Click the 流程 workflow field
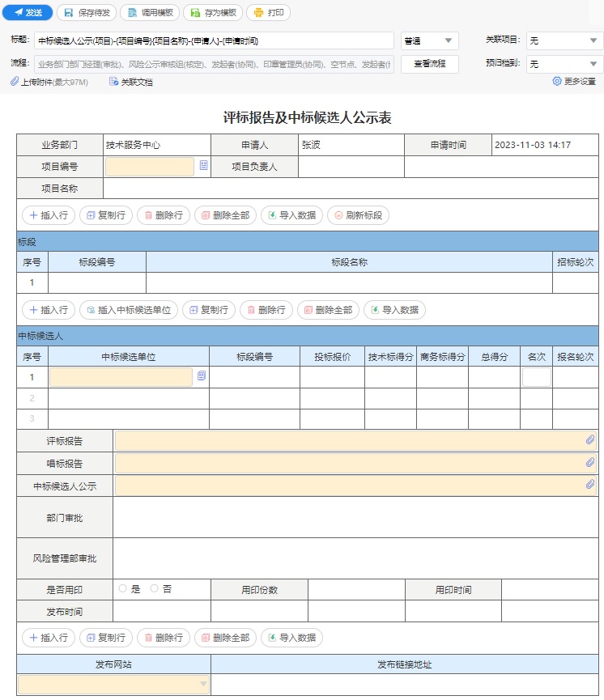Screen dimensions: 604x700 tap(214, 64)
